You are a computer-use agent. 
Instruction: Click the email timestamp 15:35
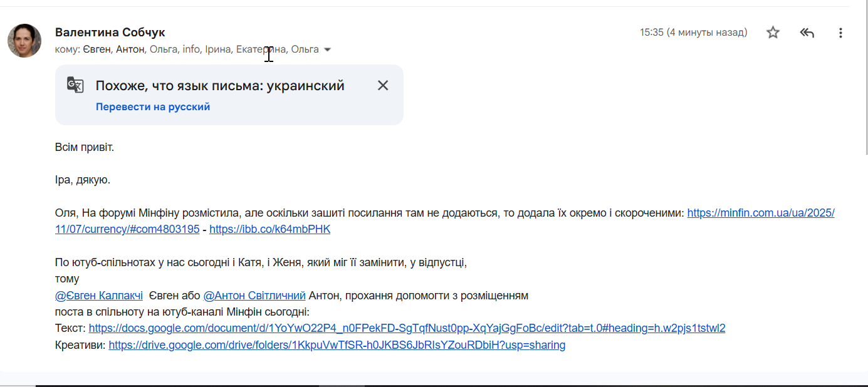(651, 32)
